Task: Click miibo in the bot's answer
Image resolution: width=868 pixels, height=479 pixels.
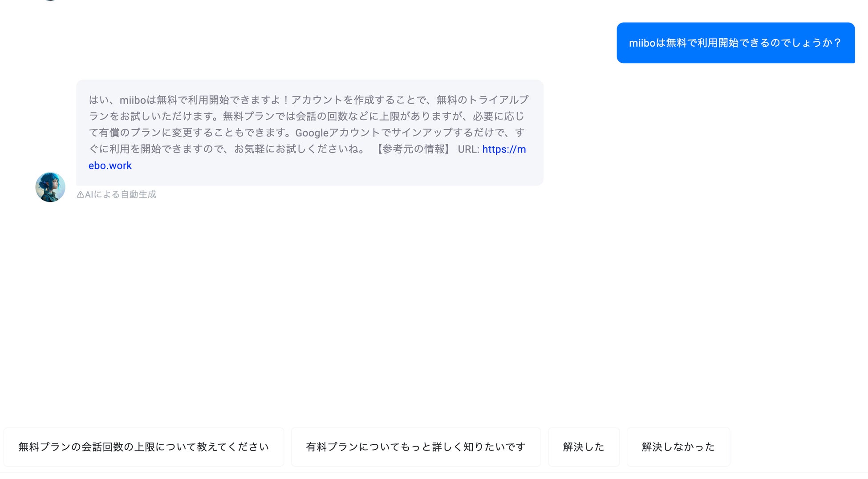Action: pos(133,100)
